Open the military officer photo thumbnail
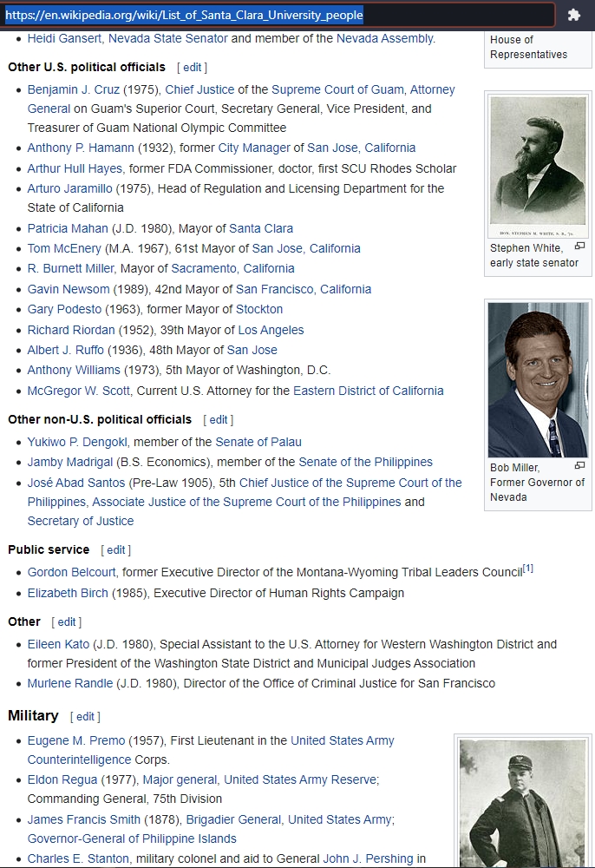The image size is (595, 868). (x=522, y=803)
